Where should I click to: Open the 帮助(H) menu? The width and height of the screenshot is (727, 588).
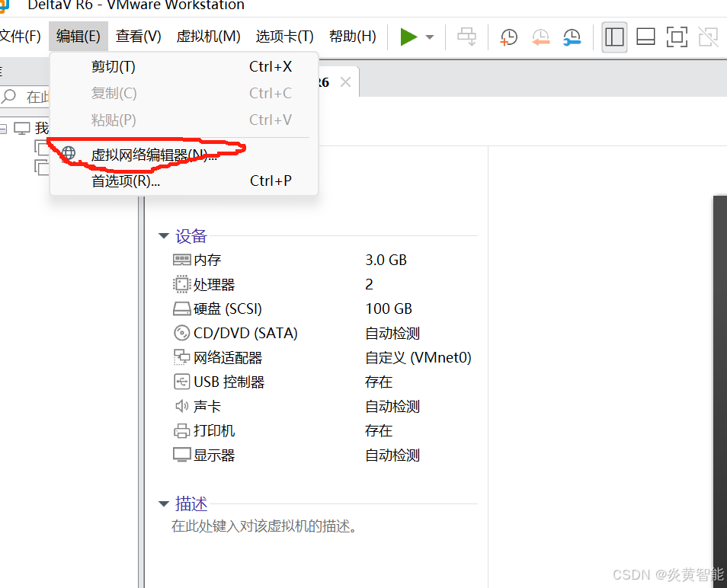tap(352, 36)
